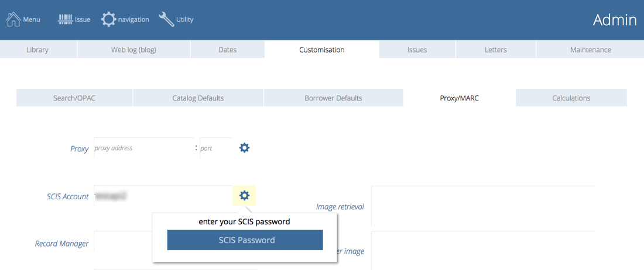Viewport: 644px width, 270px height.
Task: Click the Menu home icon
Action: 13,19
